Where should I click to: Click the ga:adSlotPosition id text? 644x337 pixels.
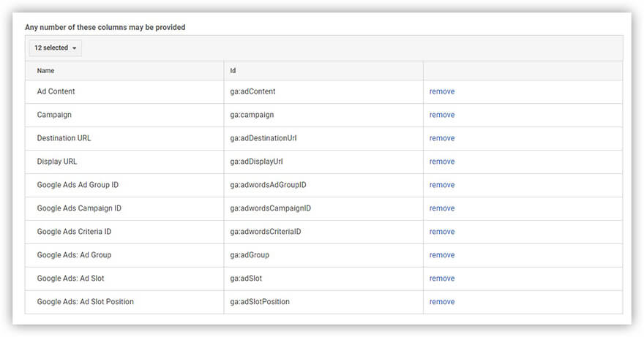tap(260, 302)
